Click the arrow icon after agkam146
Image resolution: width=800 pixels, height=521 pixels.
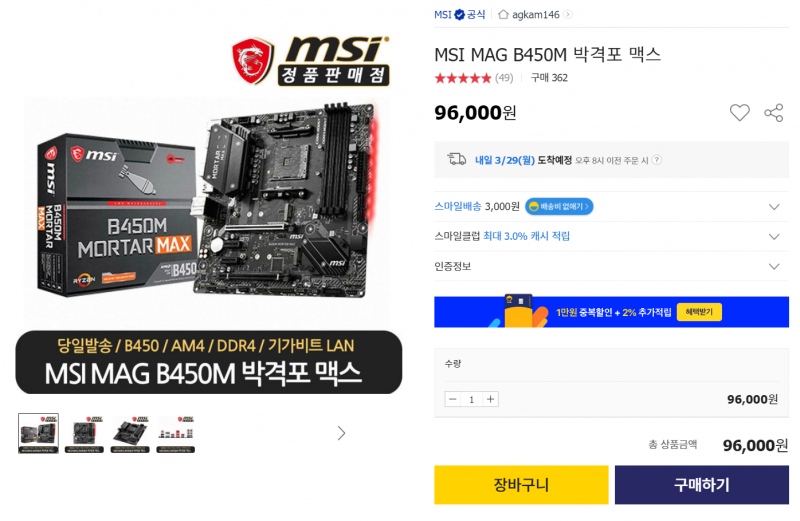pyautogui.click(x=568, y=14)
